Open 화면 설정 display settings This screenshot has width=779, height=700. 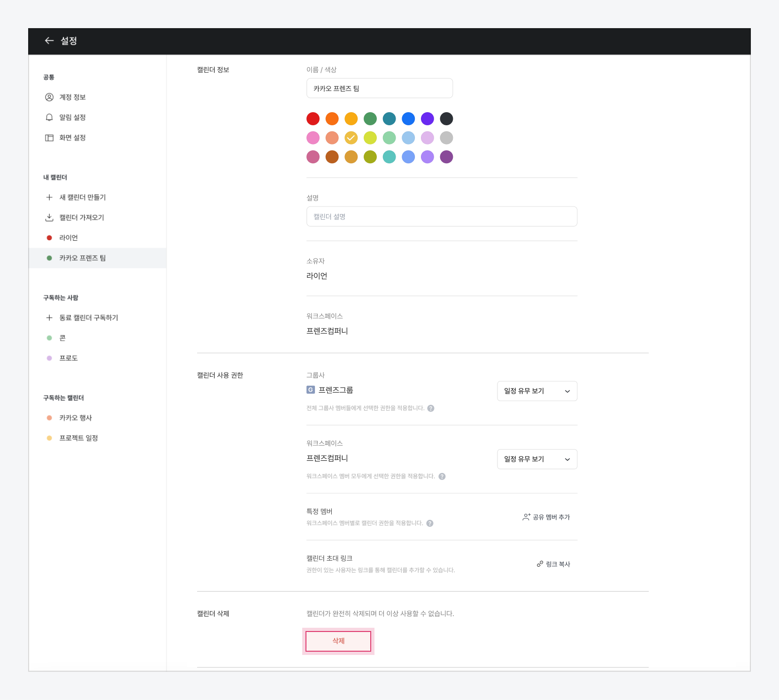pos(72,137)
